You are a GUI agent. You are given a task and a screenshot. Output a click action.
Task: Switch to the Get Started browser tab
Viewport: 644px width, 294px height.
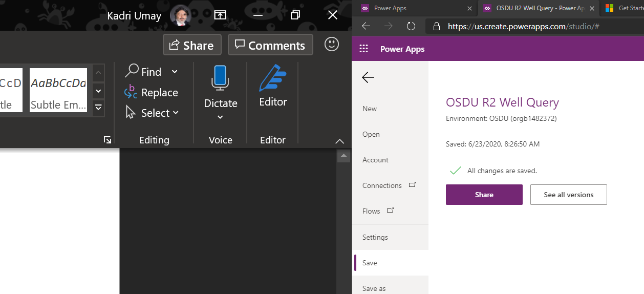click(x=623, y=8)
